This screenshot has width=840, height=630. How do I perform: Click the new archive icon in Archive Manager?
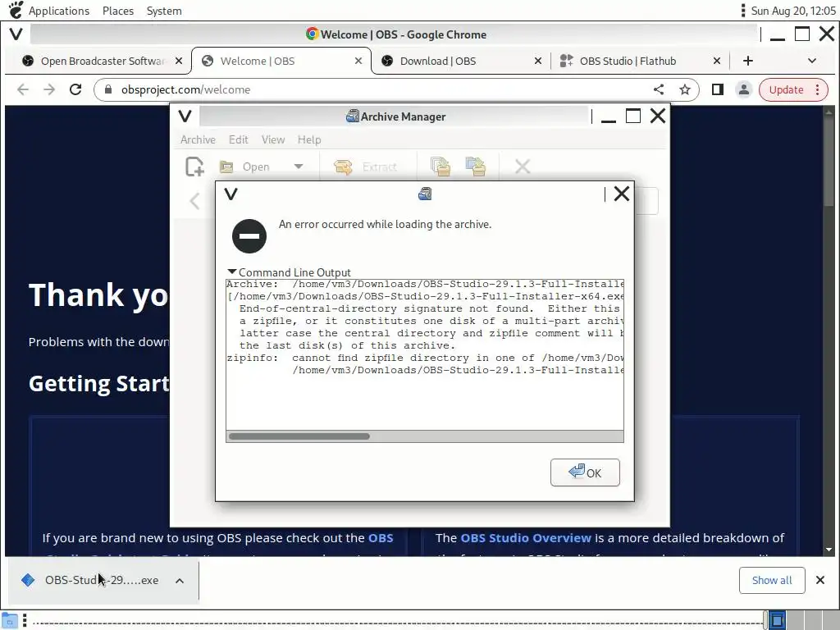(x=195, y=167)
